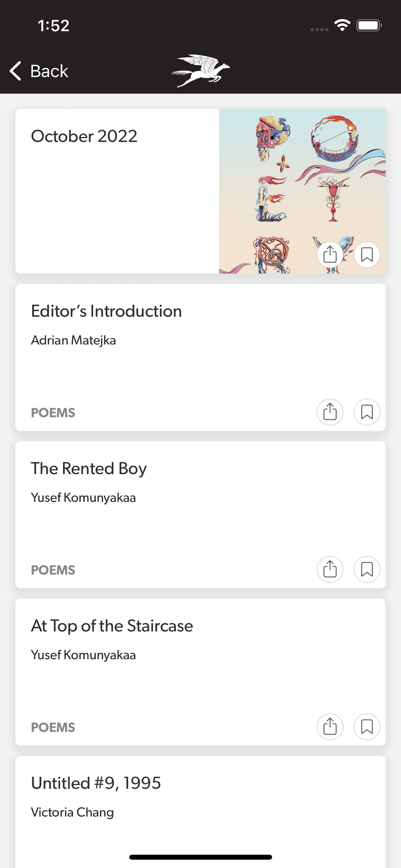Share At Top of the Staircase
Screen dimensions: 401x868
330,727
